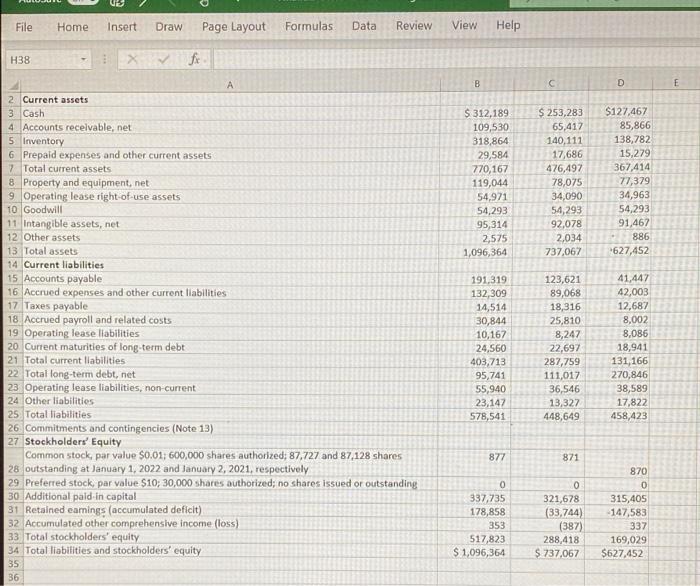Open the View ribbon tab
700x586 pixels.
pyautogui.click(x=464, y=25)
